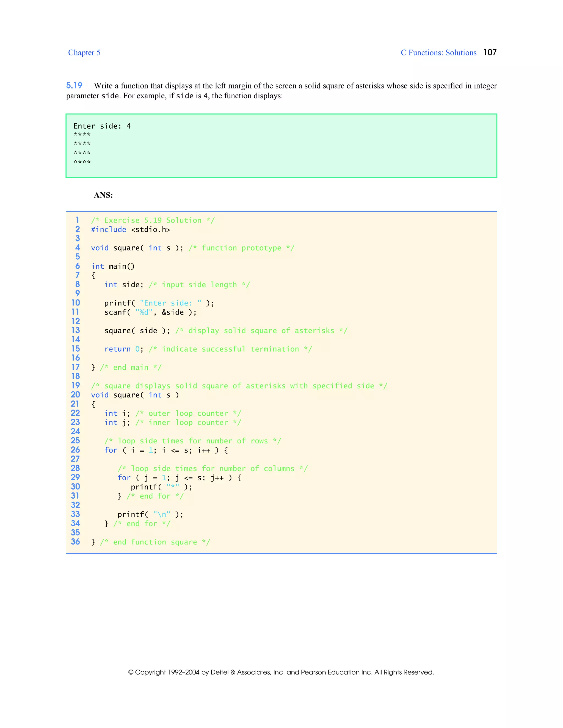Screen dimensions: 563x728
Task: Click the 'number of rows' comment
Action: (193, 441)
